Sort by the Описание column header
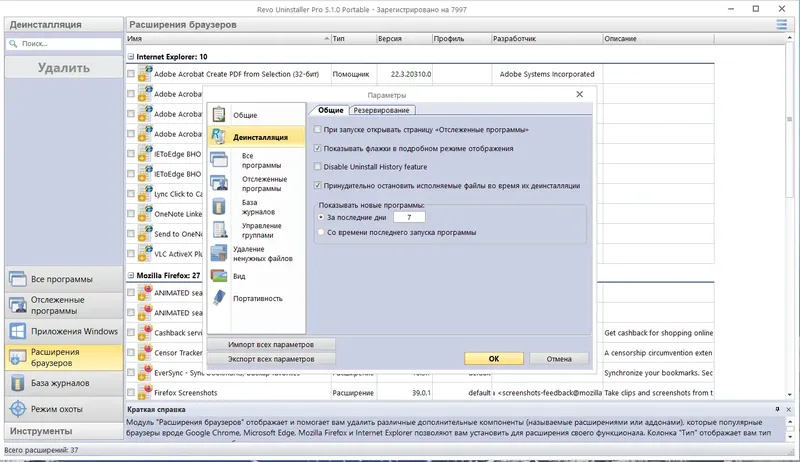Image resolution: width=800 pixels, height=462 pixels. tap(658, 39)
